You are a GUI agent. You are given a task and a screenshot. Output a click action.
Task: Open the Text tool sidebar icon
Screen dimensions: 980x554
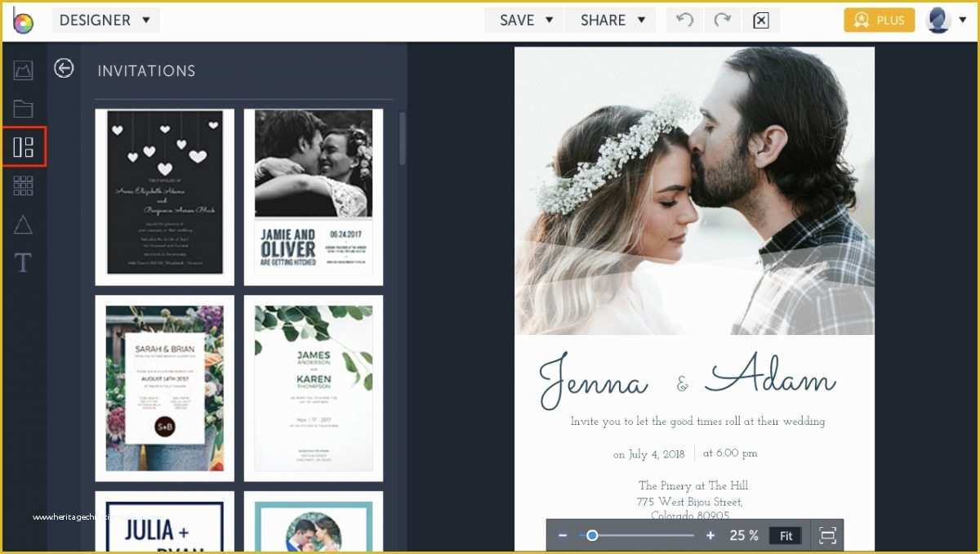[23, 262]
